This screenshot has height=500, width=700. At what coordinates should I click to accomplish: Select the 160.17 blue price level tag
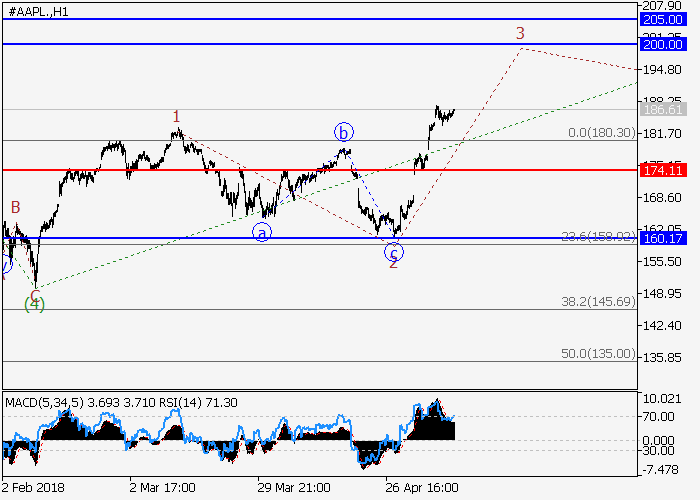click(x=663, y=238)
